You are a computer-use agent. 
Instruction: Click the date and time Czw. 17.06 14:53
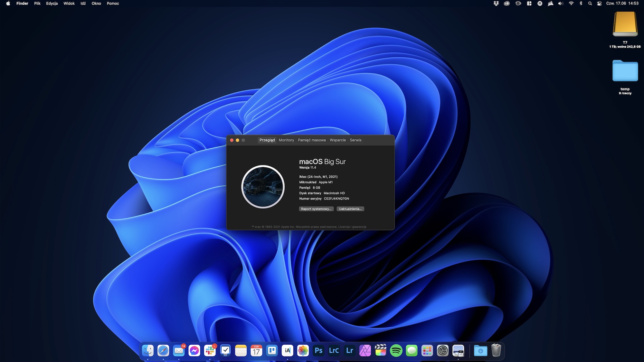[622, 4]
